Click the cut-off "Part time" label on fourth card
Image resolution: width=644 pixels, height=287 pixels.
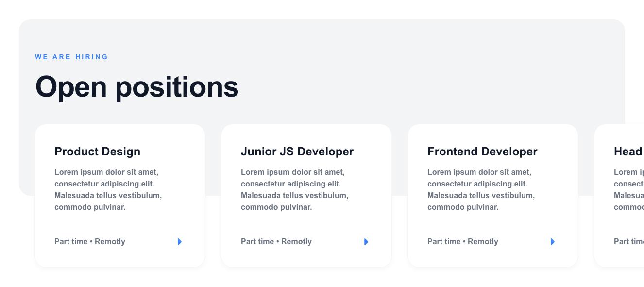(628, 242)
